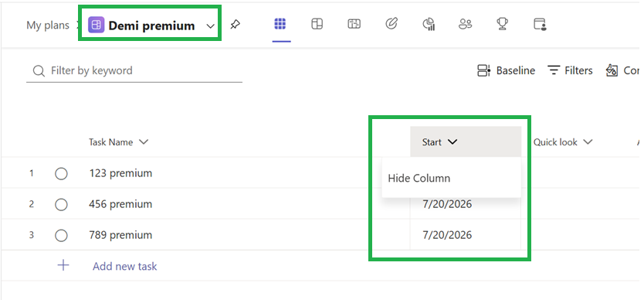Open the Goals view icon

coord(391,24)
